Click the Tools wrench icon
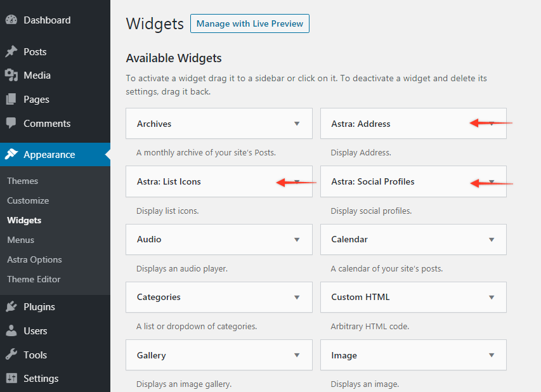 pos(11,355)
